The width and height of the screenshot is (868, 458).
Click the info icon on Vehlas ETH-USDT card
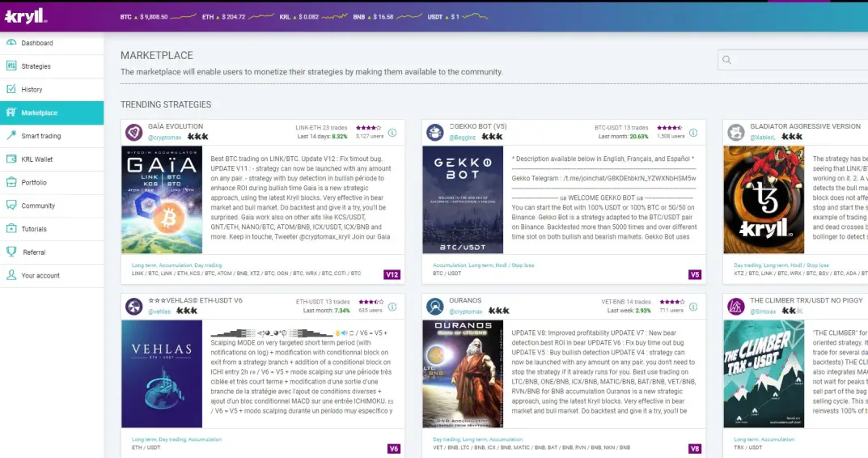(392, 307)
